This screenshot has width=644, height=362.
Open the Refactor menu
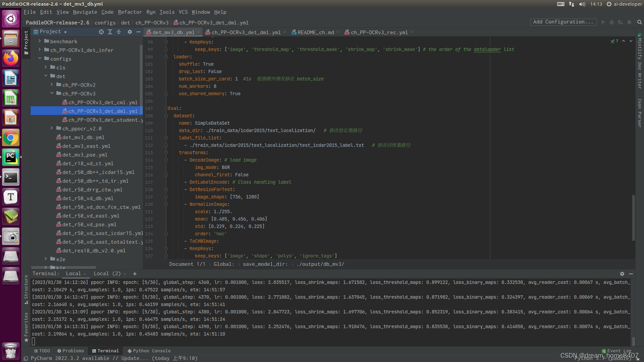pos(129,12)
